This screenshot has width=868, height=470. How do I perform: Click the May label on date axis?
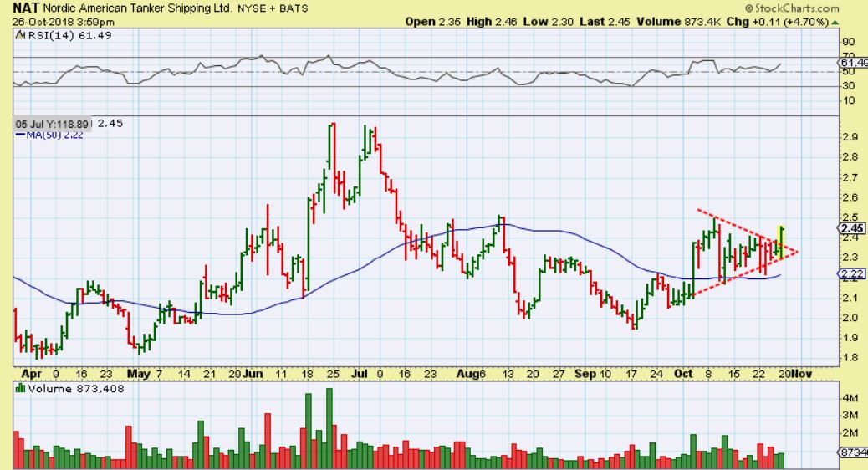pos(138,374)
